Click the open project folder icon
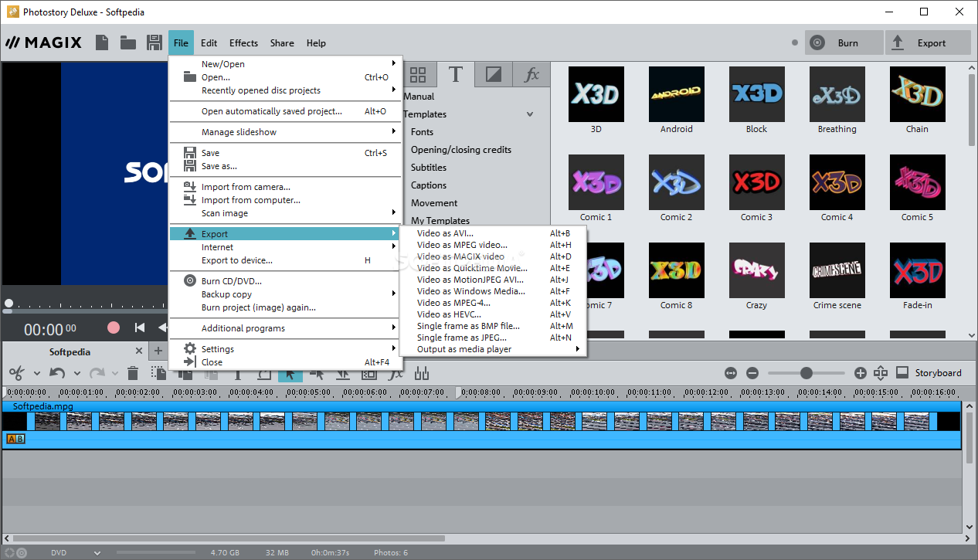The width and height of the screenshot is (978, 560). 128,42
